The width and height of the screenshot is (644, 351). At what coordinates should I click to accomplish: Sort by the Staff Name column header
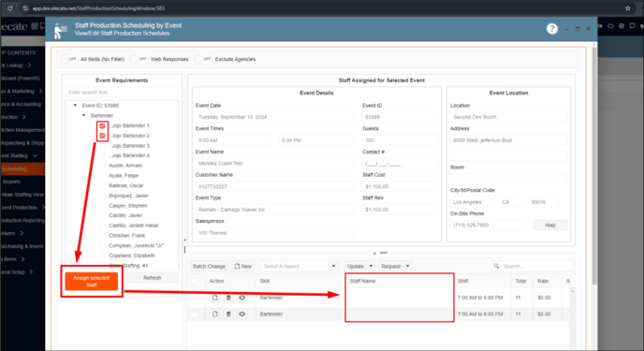(362, 281)
